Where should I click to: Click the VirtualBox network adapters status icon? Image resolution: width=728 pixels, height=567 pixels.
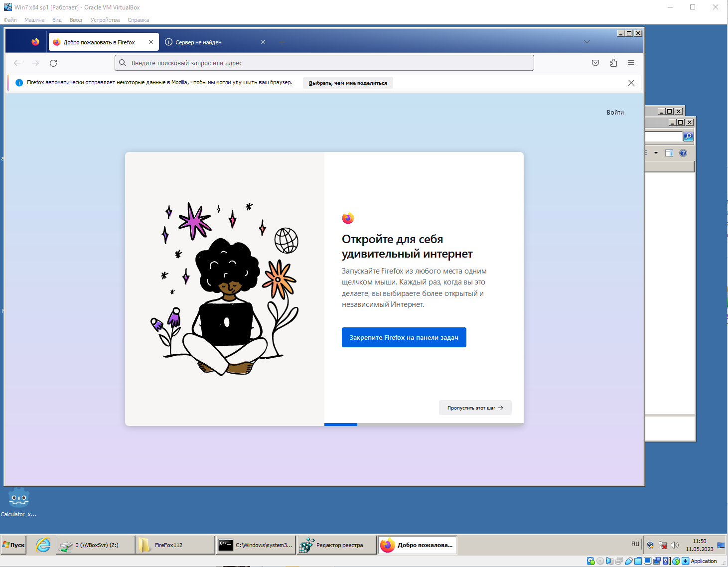(x=619, y=561)
